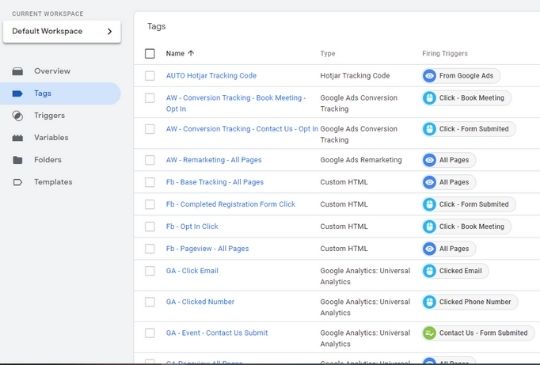Click the Clicked Phone Number trigger label
This screenshot has height=365, width=540.
pos(475,302)
